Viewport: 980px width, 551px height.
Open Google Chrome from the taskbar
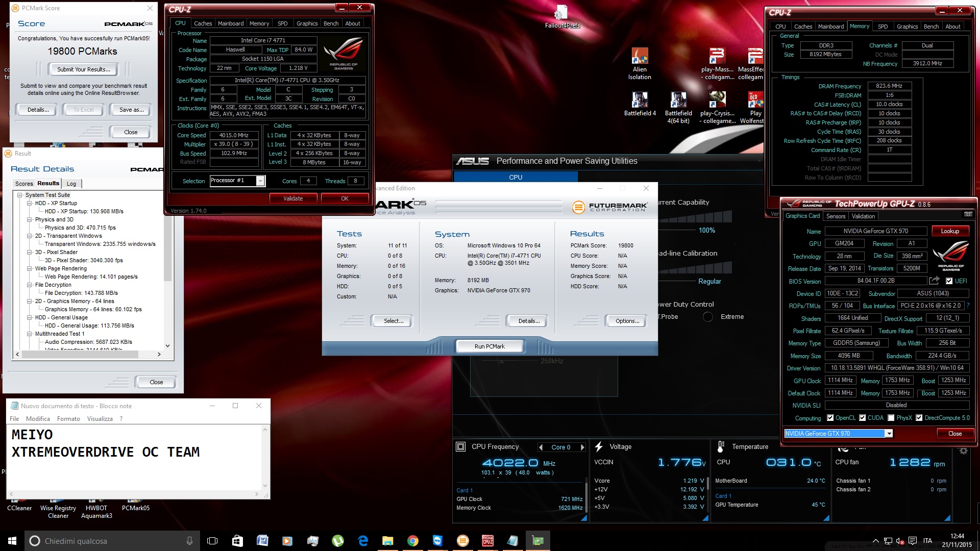tap(413, 541)
